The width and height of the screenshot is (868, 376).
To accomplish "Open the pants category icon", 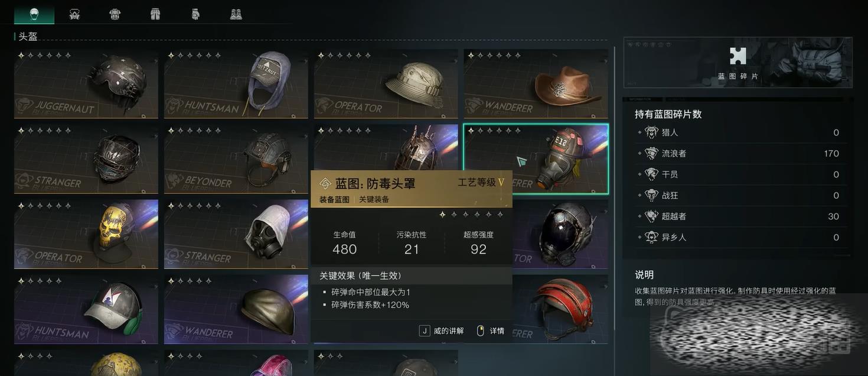I will [155, 14].
